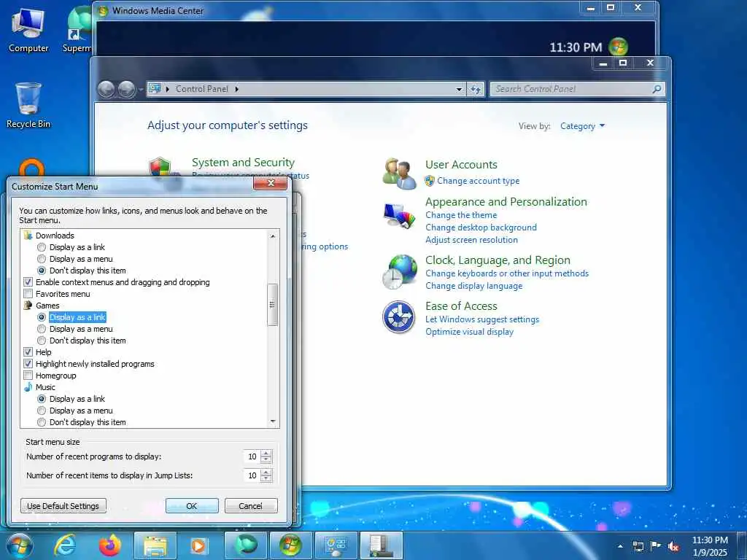Open the 'Change account type' link
747x560 pixels.
(479, 181)
